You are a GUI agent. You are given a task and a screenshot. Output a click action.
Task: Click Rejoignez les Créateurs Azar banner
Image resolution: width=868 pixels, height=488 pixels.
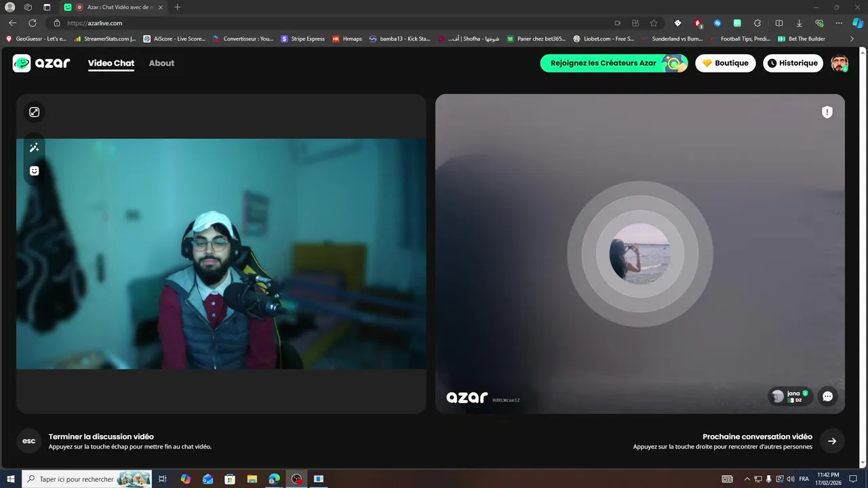[614, 63]
